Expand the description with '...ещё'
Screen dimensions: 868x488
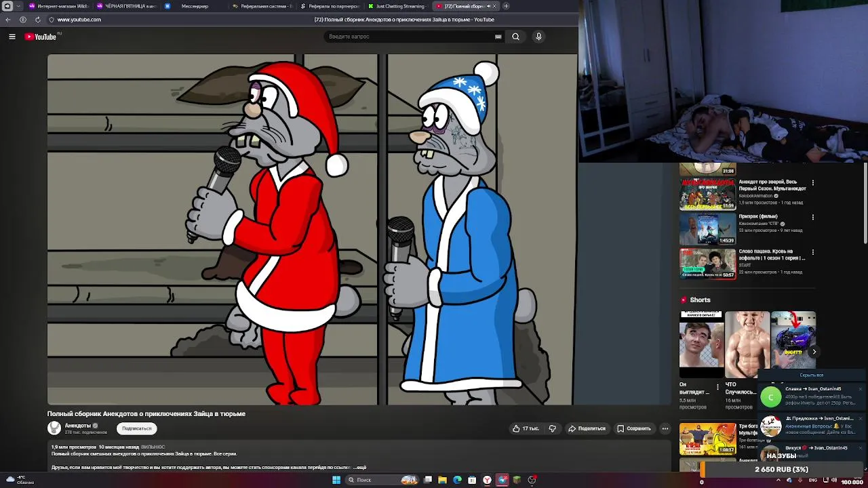tap(359, 468)
